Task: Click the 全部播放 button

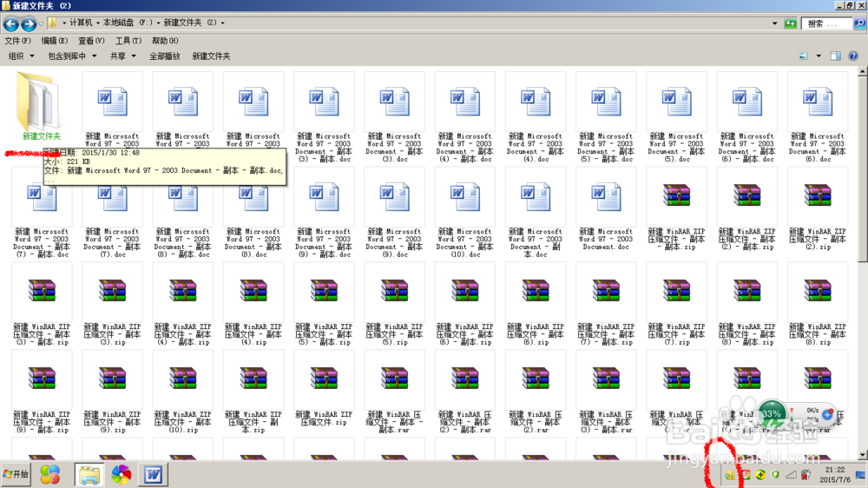Action: (x=164, y=56)
